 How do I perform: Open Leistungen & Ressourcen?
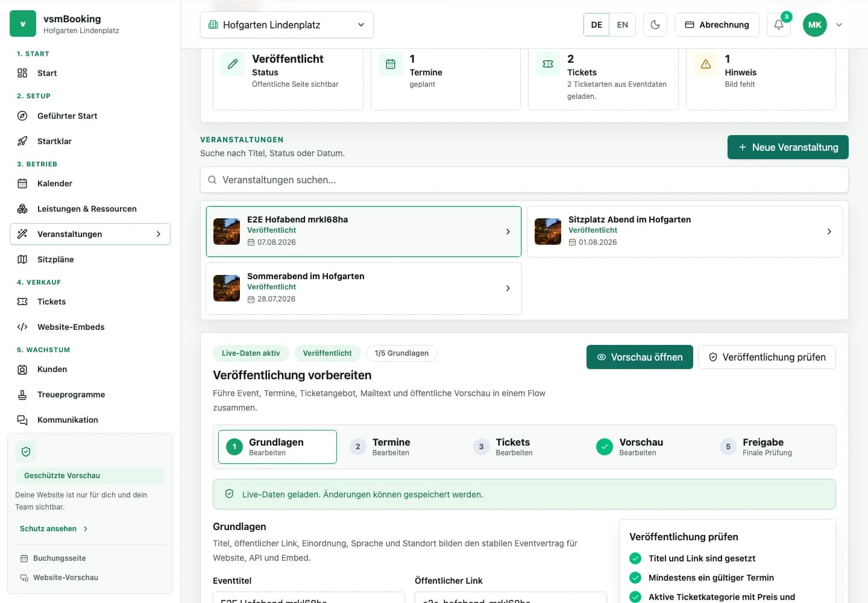[90, 209]
